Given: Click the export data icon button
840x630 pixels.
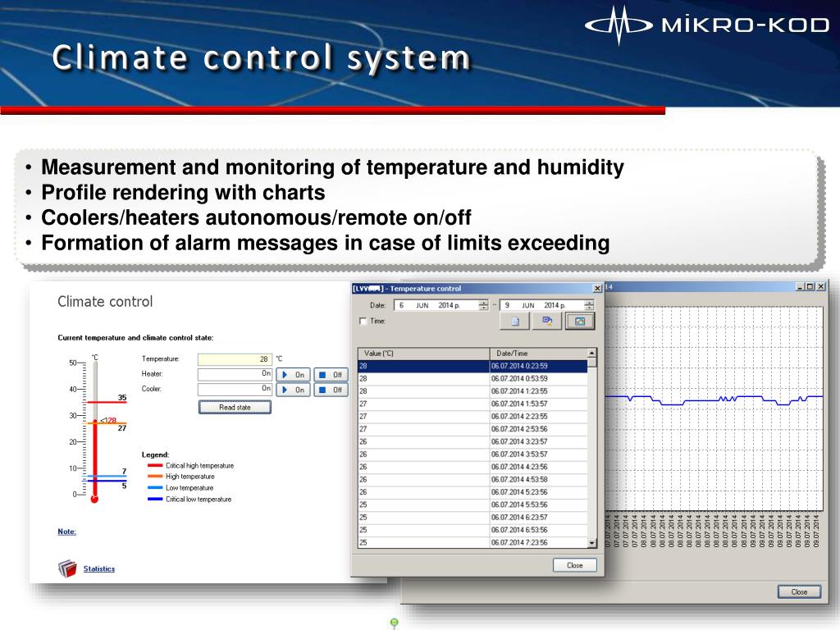Looking at the screenshot, I should (x=547, y=321).
